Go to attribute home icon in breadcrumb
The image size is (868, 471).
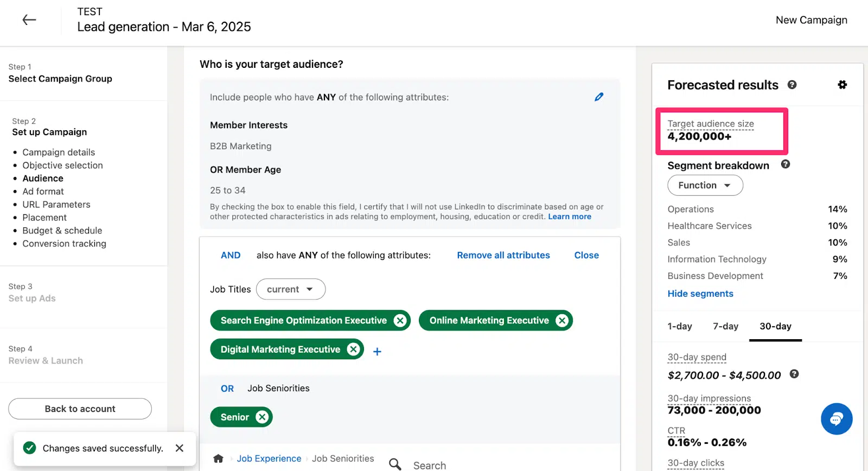pos(218,459)
